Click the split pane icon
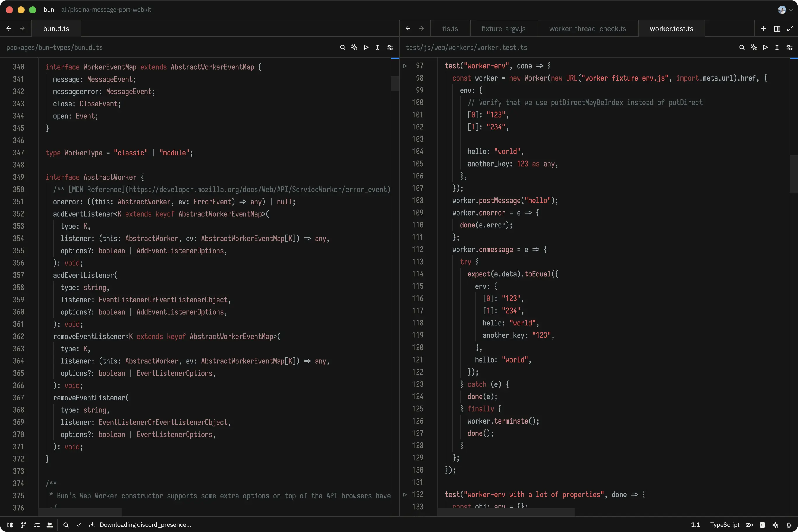The width and height of the screenshot is (798, 532). tap(777, 29)
